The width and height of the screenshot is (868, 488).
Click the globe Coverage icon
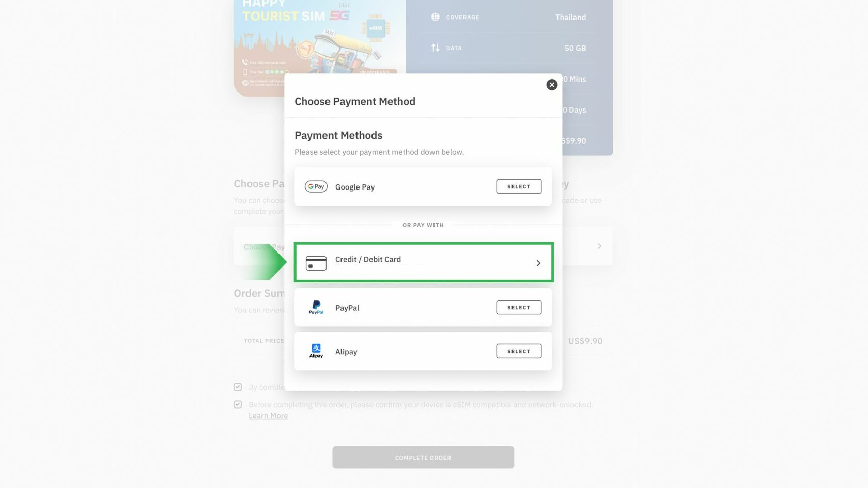[436, 17]
